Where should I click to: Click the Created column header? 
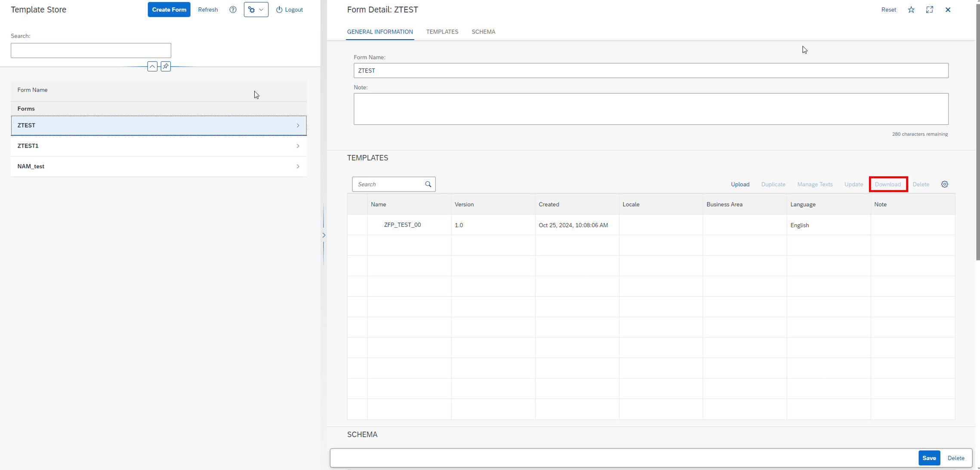577,204
